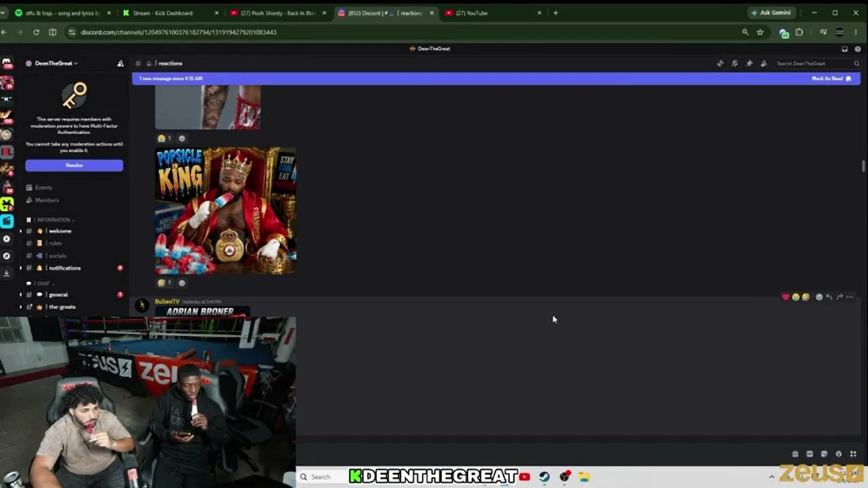The width and height of the screenshot is (868, 488).
Task: Click Add a Server plus icon
Action: tap(7, 239)
